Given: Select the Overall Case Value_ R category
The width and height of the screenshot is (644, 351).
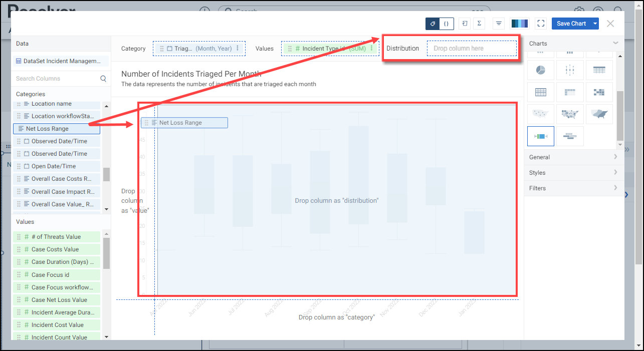Looking at the screenshot, I should (57, 204).
